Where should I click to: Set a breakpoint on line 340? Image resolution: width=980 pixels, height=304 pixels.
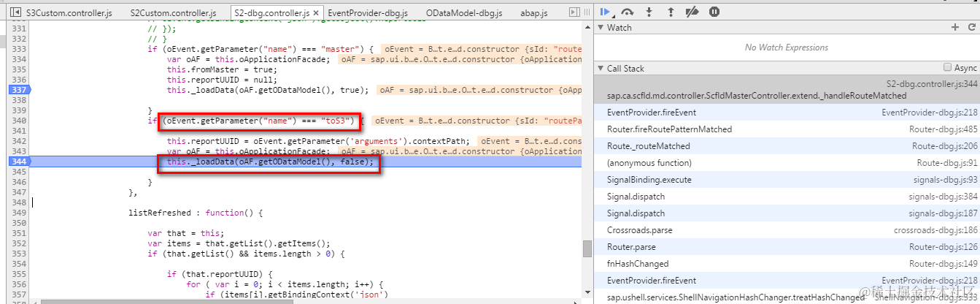(19, 121)
